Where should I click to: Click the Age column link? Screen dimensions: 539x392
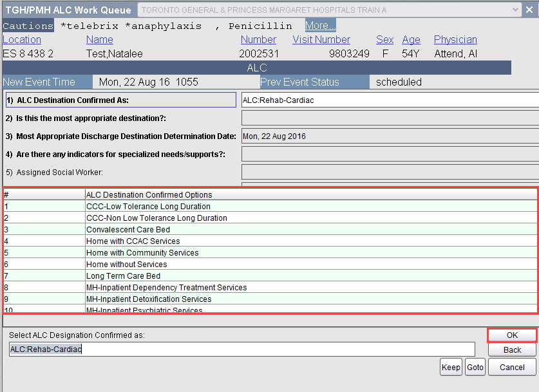pyautogui.click(x=411, y=39)
